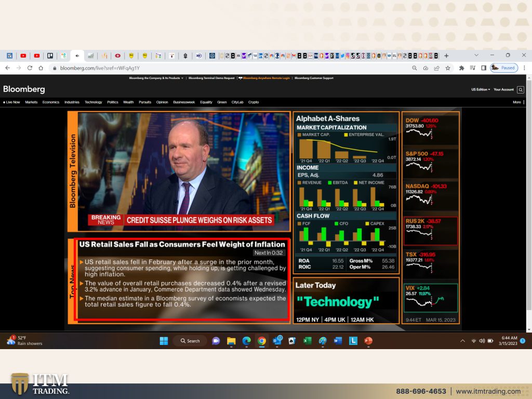
Task: Switch to Google Chrome in the taskbar
Action: click(x=262, y=341)
